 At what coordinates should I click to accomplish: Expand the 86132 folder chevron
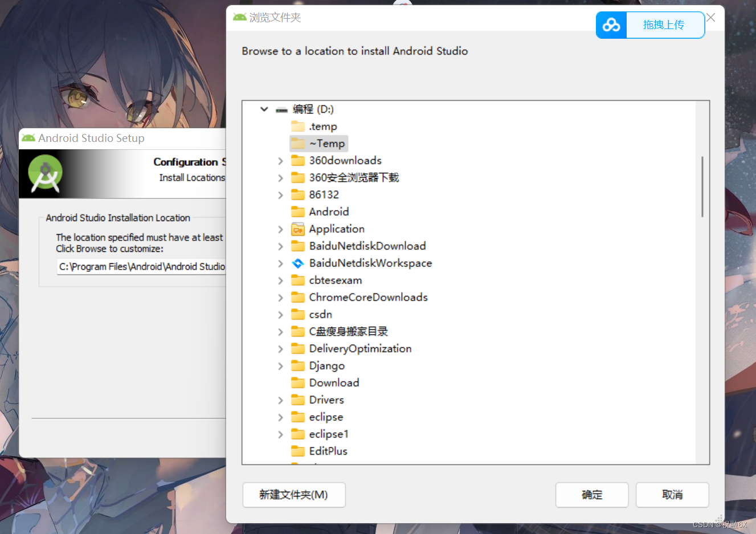click(x=280, y=195)
